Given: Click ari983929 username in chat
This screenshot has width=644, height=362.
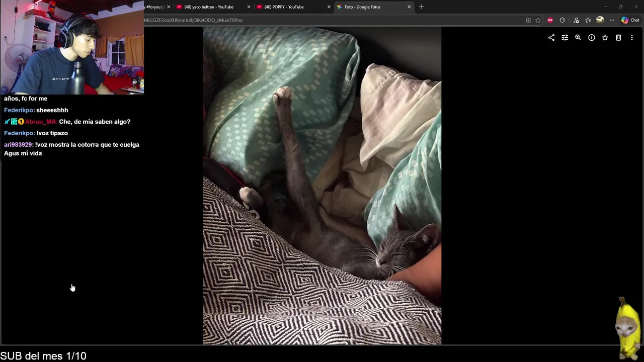Looking at the screenshot, I should 19,145.
